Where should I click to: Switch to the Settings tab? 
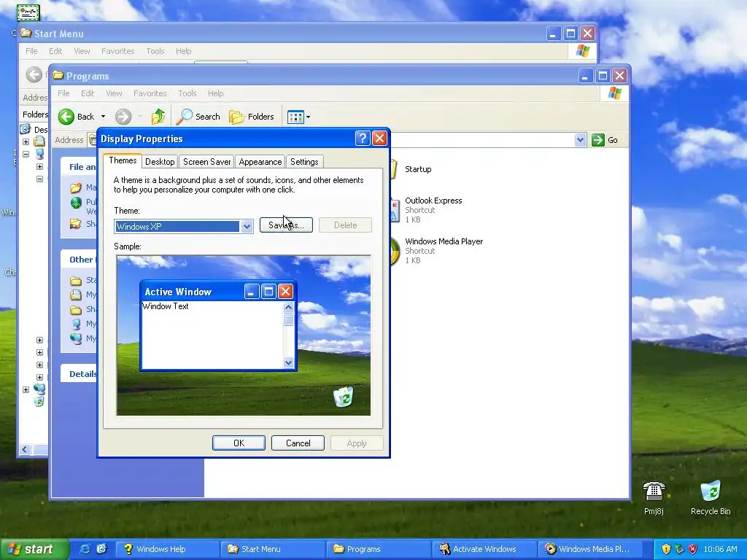[x=304, y=162]
